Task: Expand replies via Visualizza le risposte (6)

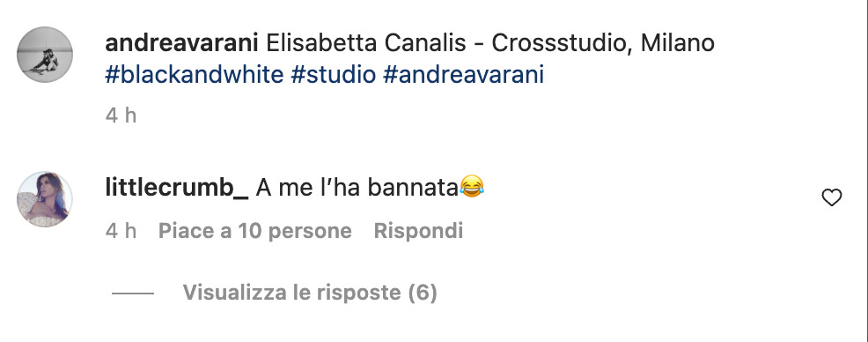Action: pyautogui.click(x=310, y=292)
